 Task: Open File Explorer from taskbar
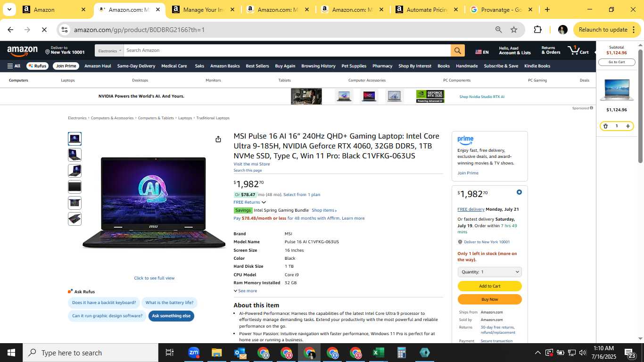pos(216,353)
